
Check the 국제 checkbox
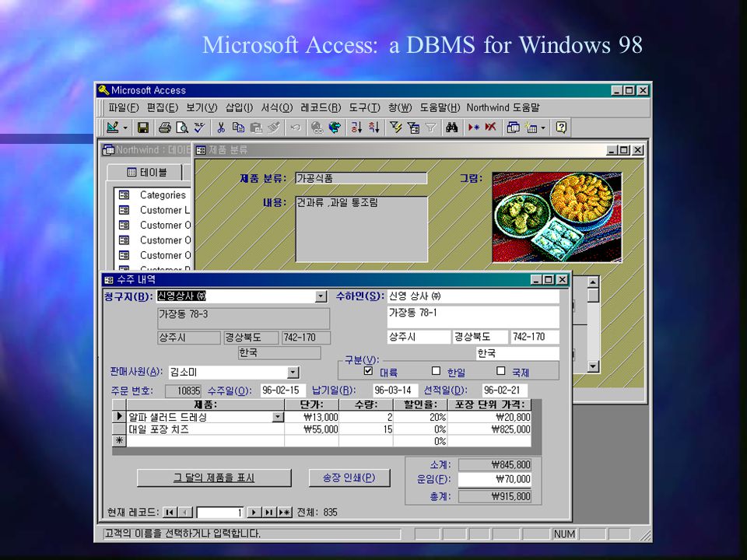click(x=500, y=370)
